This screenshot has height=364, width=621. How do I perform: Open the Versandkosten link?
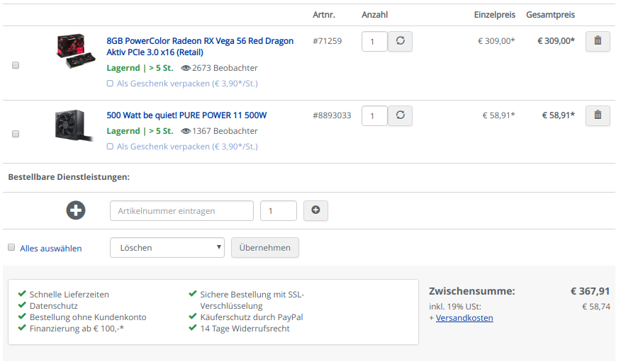(x=464, y=318)
